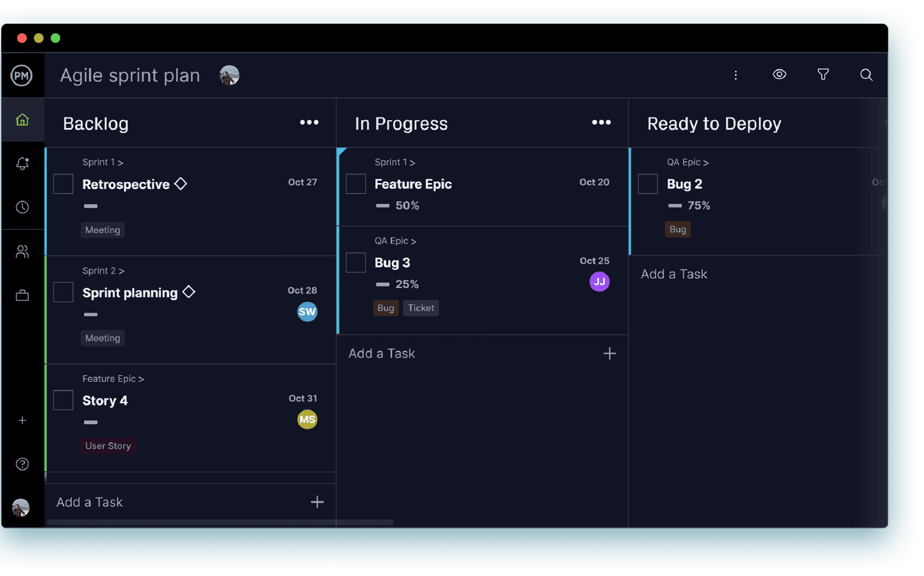The height and width of the screenshot is (576, 924).
Task: Tick the Story 4 checkbox
Action: click(x=63, y=400)
